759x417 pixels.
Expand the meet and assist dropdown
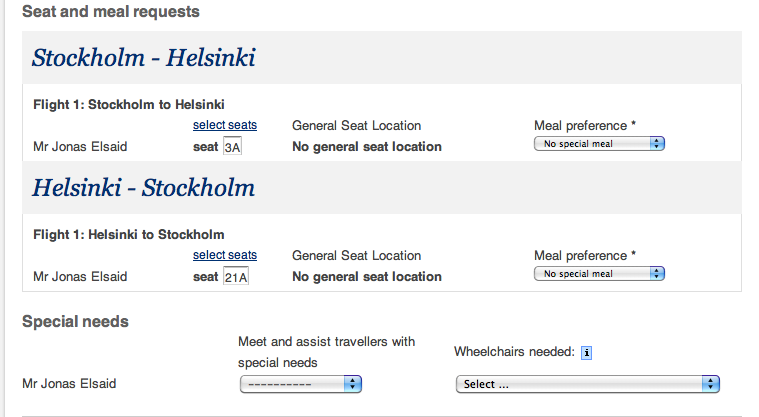click(x=300, y=384)
